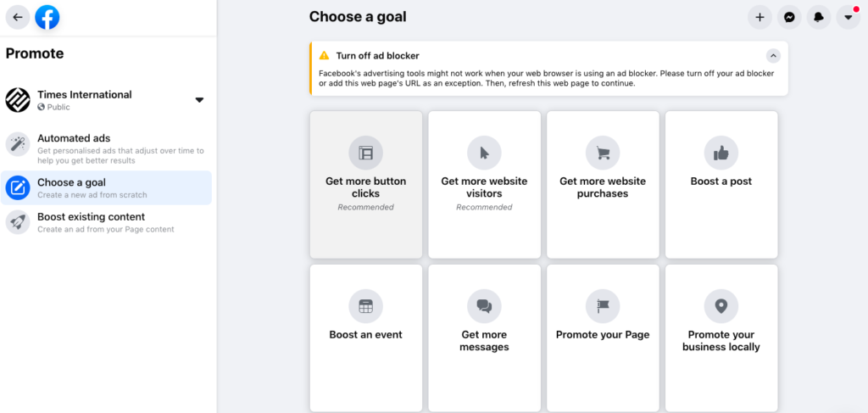
Task: Choose the Get more website visitors goal
Action: 484,184
